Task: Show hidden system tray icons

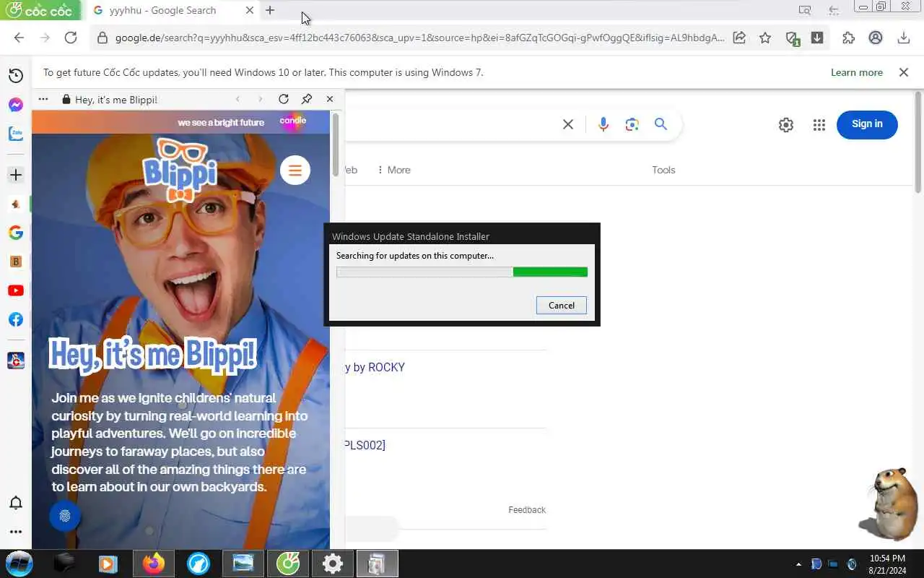Action: click(798, 564)
